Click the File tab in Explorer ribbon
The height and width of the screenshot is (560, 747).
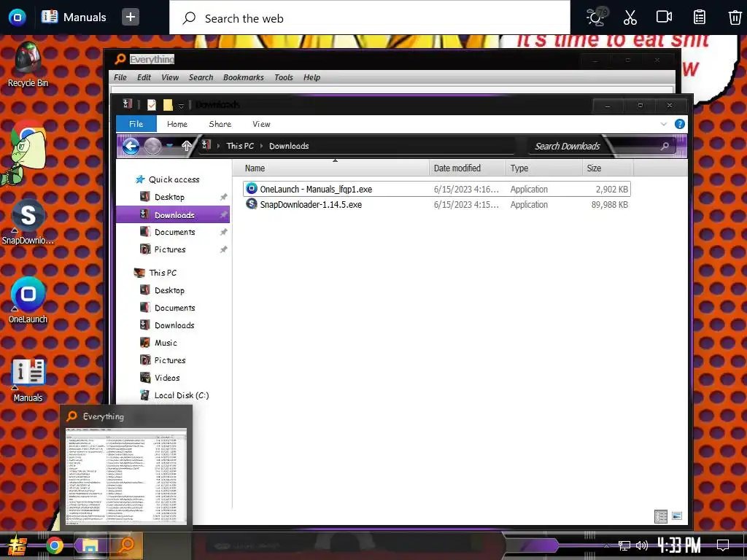click(x=136, y=124)
